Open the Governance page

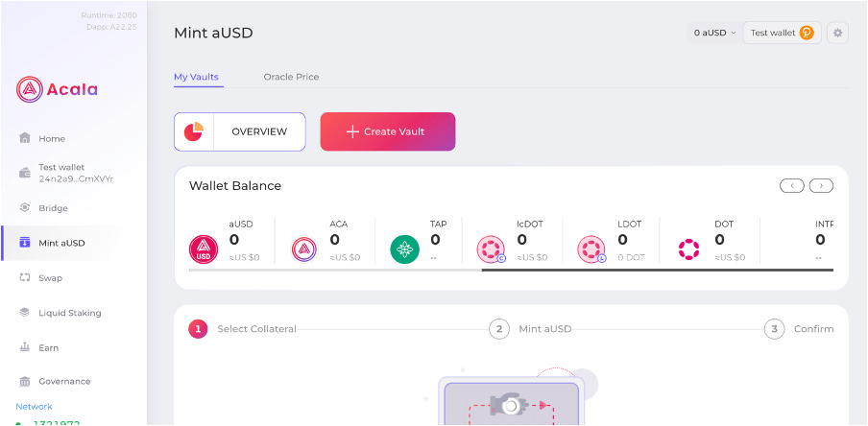pyautogui.click(x=64, y=381)
